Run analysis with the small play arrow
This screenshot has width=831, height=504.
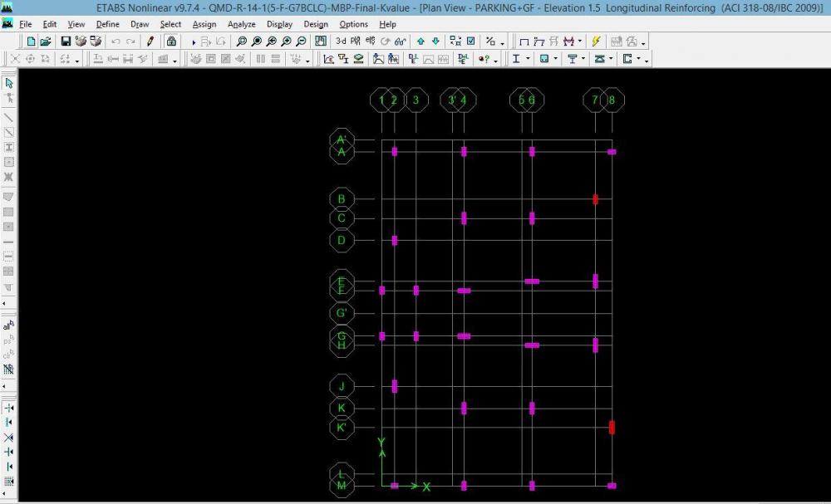click(194, 42)
